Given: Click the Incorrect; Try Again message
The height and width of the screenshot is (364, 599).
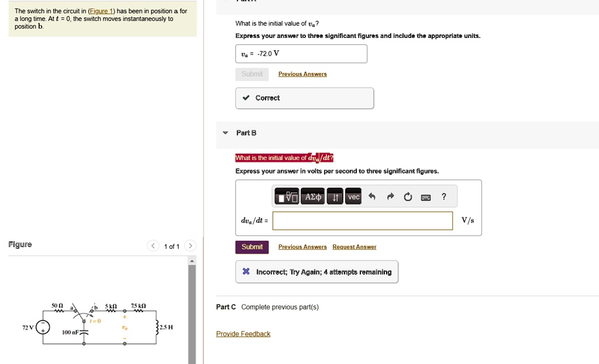Looking at the screenshot, I should pos(316,272).
